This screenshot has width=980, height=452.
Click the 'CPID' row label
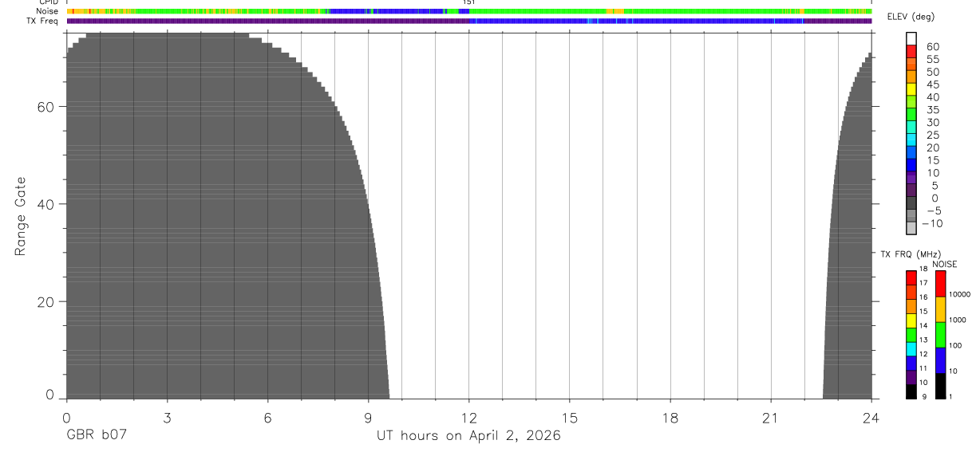[48, 2]
